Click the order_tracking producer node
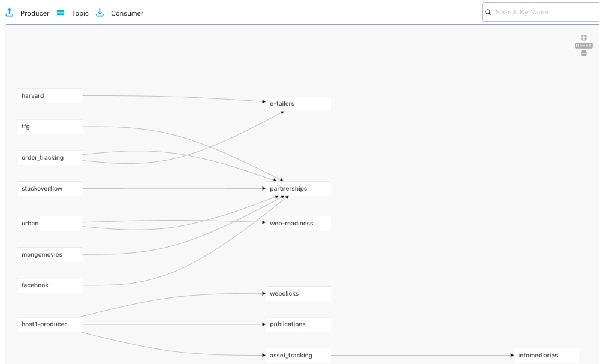 50,158
